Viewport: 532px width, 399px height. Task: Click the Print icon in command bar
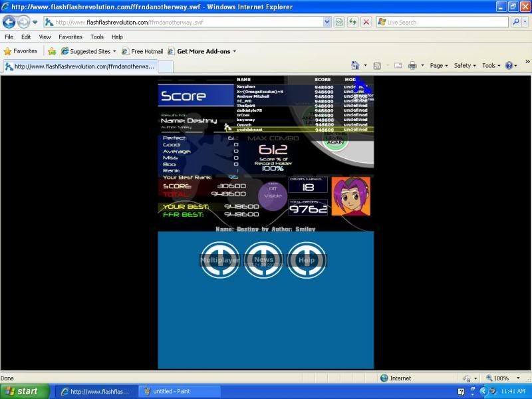point(412,65)
